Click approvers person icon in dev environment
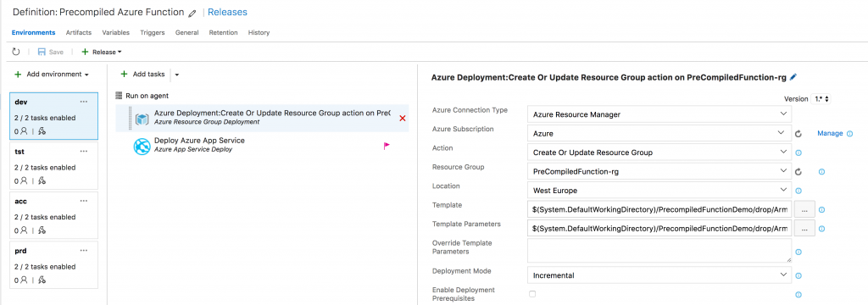The image size is (868, 305). [24, 131]
